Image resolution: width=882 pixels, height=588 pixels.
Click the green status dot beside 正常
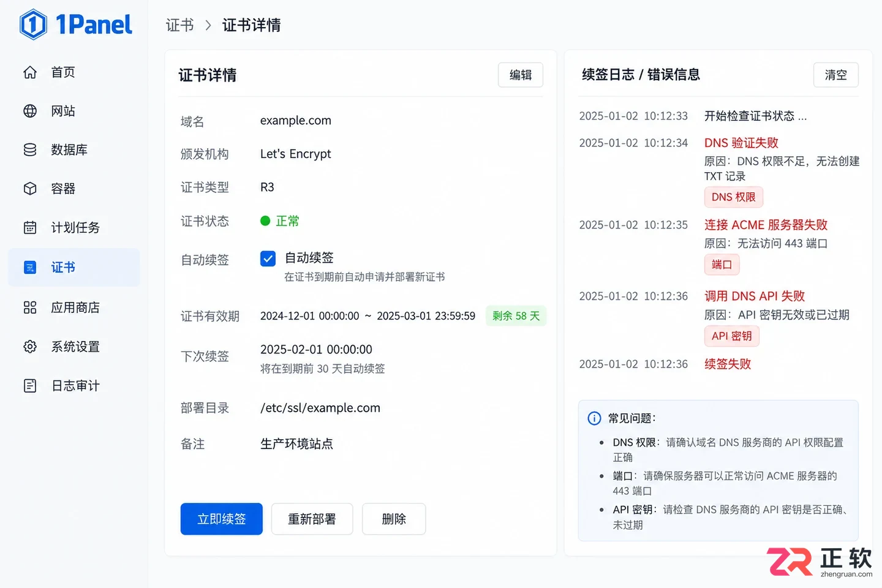pyautogui.click(x=265, y=221)
